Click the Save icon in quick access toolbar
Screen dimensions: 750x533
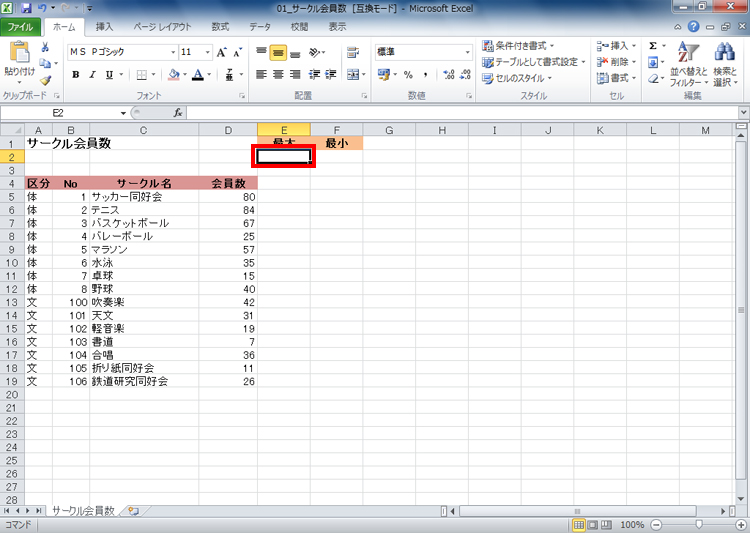[27, 8]
